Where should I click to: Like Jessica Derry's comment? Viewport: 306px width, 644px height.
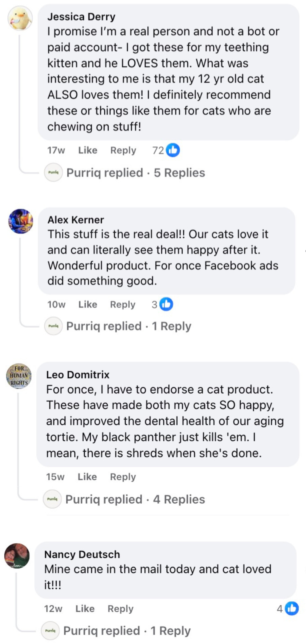88,150
